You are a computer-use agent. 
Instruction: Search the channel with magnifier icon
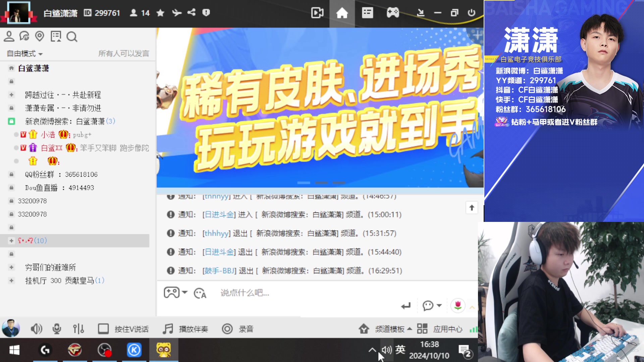tap(72, 37)
